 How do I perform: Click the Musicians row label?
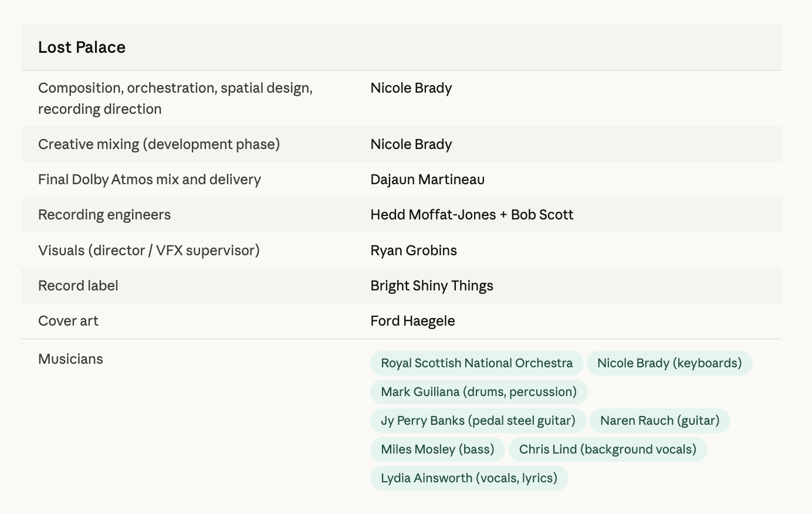[x=70, y=359]
